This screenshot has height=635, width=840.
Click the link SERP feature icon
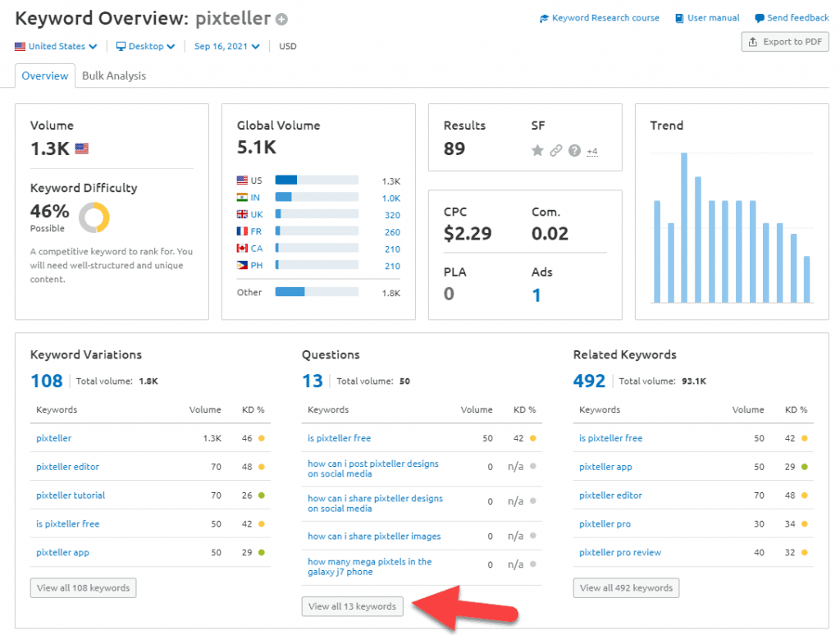pyautogui.click(x=556, y=151)
